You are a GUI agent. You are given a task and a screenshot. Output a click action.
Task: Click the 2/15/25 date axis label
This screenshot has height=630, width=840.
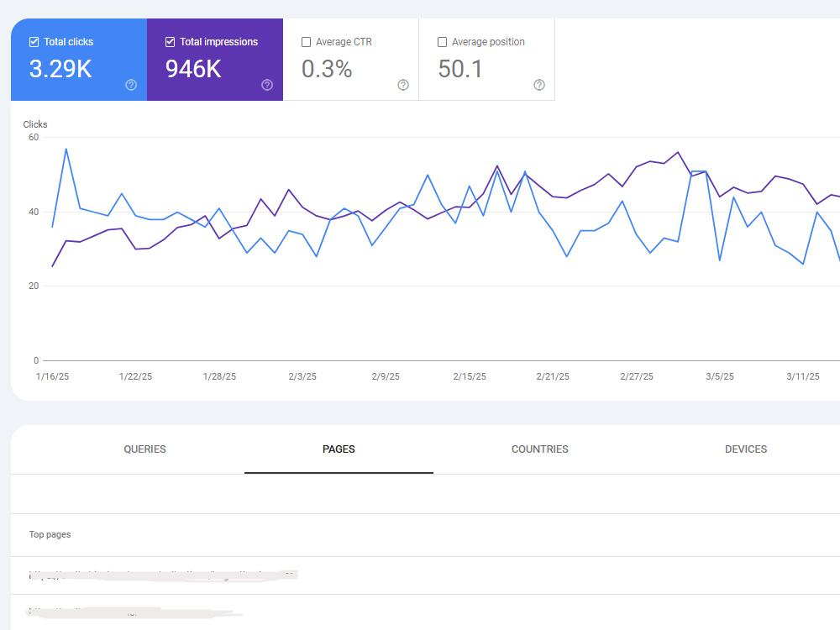(470, 376)
